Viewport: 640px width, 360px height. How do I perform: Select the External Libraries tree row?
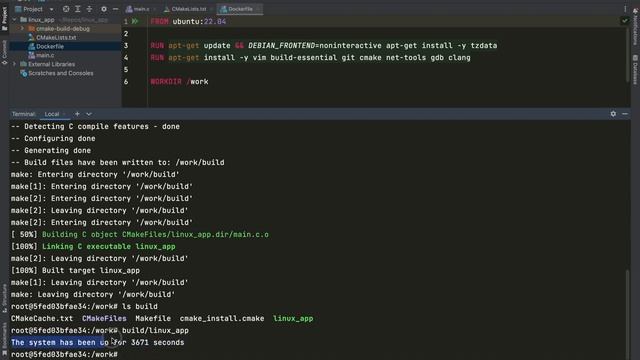coord(51,64)
